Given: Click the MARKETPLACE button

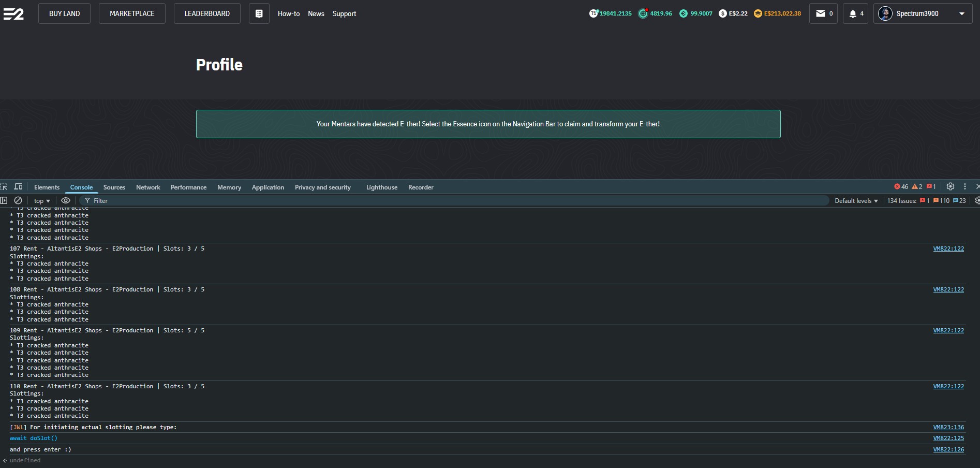Looking at the screenshot, I should point(132,13).
